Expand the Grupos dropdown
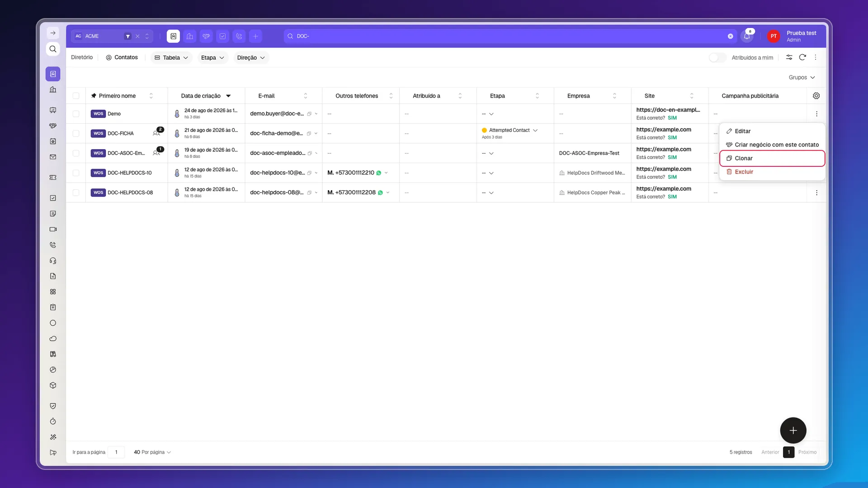Screen dimensions: 868x488 802,77
